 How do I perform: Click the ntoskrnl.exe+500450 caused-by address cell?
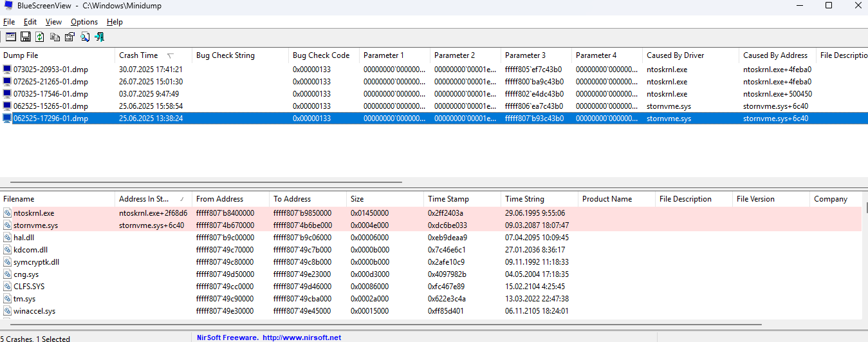point(777,94)
